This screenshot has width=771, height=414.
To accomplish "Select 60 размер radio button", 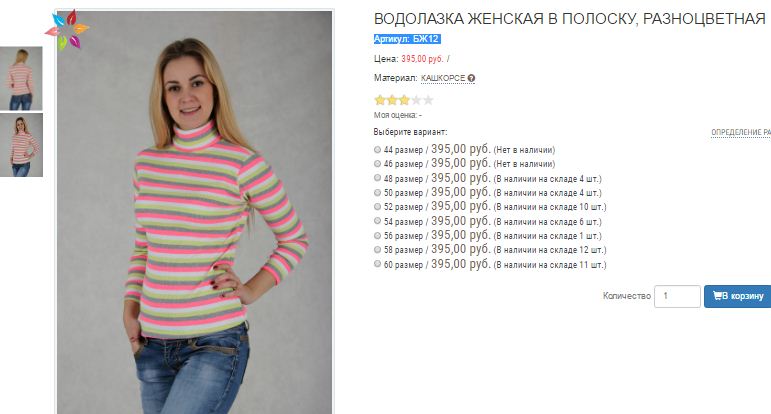I will (377, 264).
